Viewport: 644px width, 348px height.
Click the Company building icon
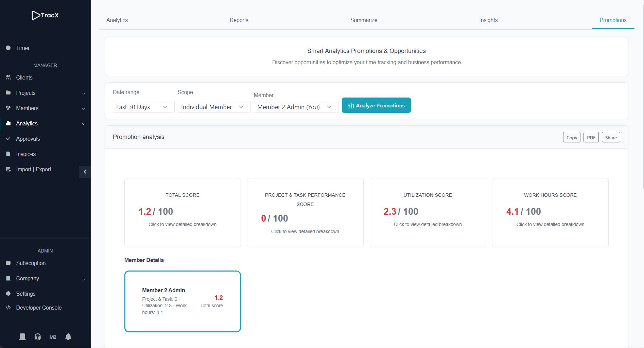pyautogui.click(x=8, y=278)
